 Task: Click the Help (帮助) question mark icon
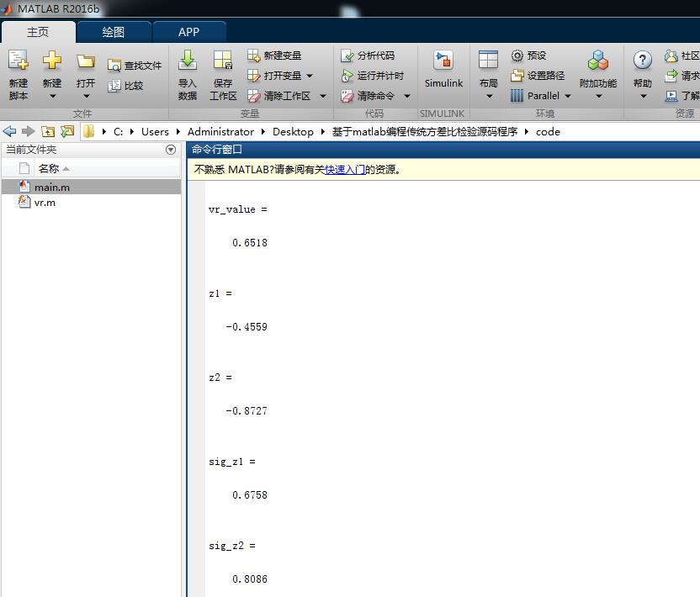coord(643,60)
